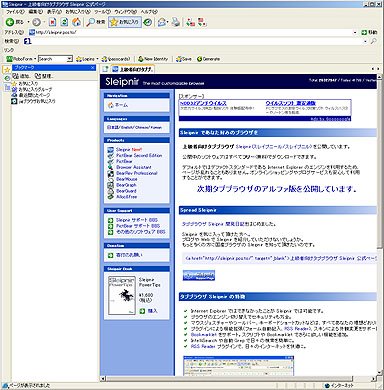Click the RoboForm New Identity button
The width and height of the screenshot is (384, 390).
(153, 59)
